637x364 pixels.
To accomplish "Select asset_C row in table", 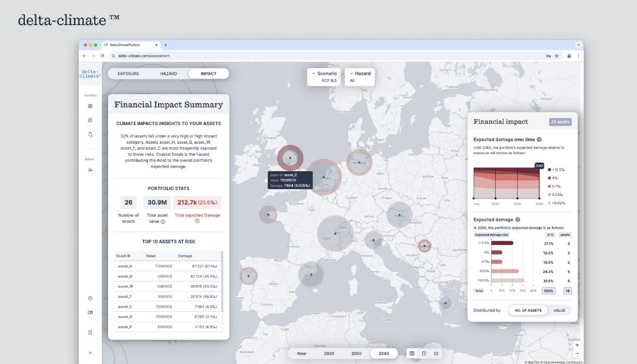I will (x=167, y=307).
